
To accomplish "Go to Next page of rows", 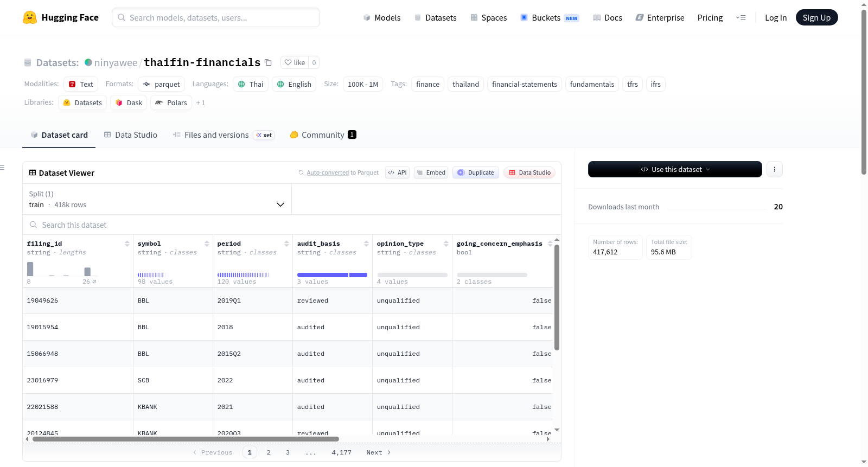I will click(x=378, y=452).
